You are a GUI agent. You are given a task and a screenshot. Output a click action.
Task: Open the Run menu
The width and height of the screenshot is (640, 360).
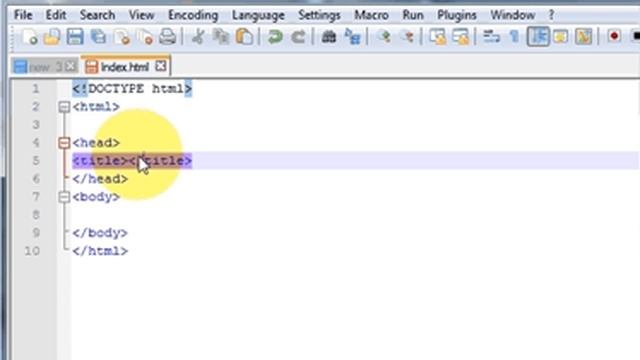[x=413, y=15]
